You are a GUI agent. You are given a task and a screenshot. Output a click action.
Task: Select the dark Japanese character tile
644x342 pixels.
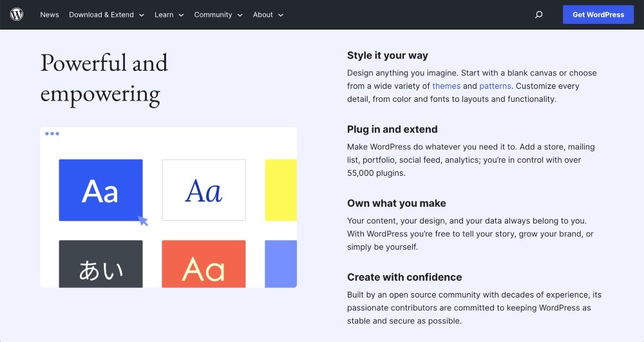click(x=100, y=264)
